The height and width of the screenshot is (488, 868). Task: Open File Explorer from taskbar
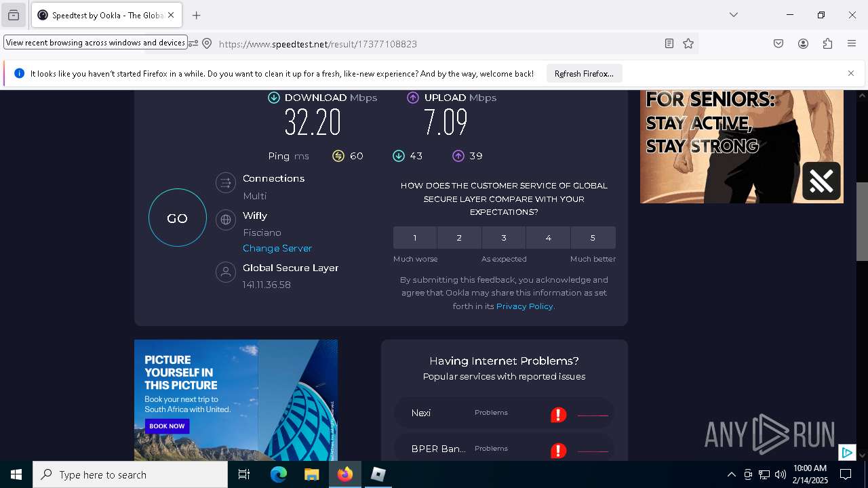click(311, 474)
